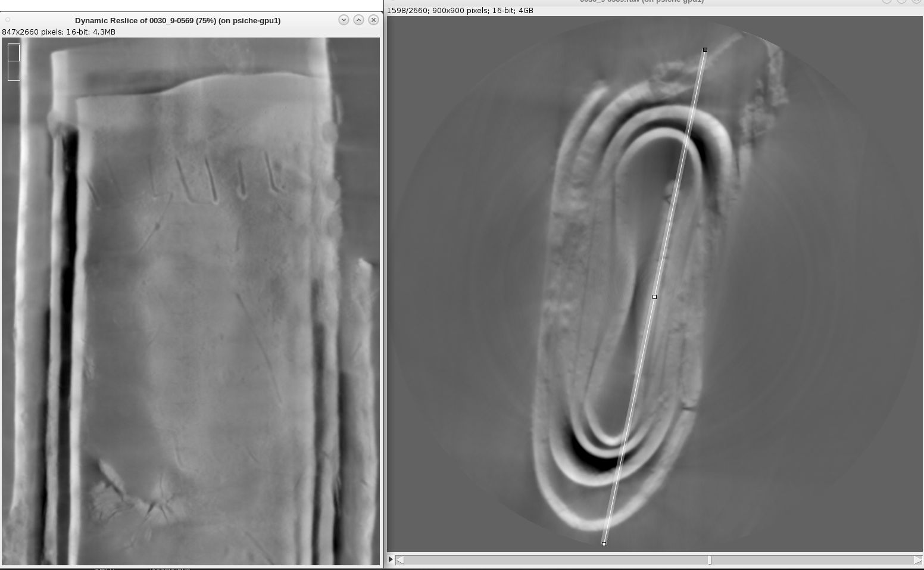The height and width of the screenshot is (570, 924).
Task: Select the line selection's bottom endpoint handle
Action: pyautogui.click(x=604, y=544)
